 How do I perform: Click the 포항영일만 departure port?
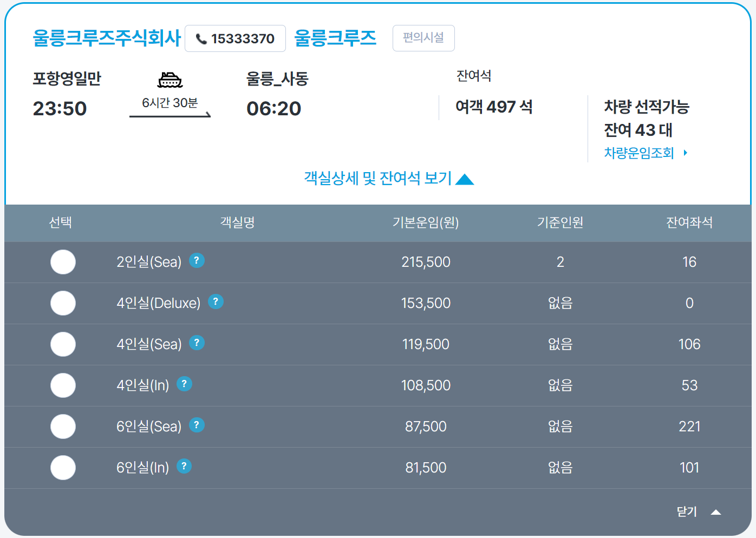tap(67, 78)
